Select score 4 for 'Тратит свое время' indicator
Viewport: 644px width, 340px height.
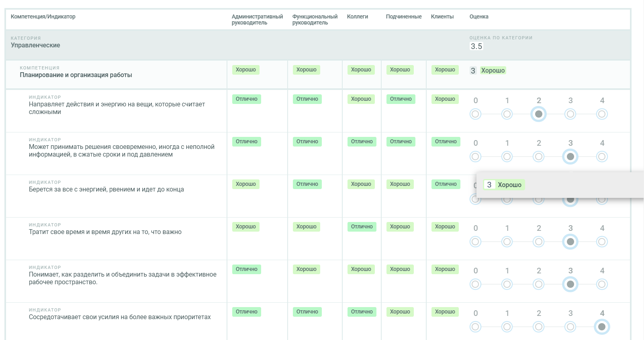(602, 242)
